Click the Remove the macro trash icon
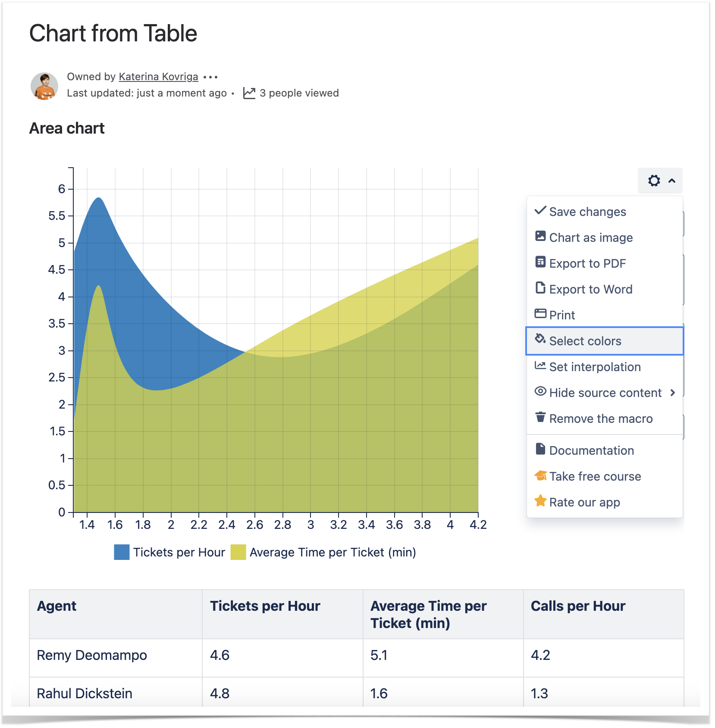 coord(540,417)
